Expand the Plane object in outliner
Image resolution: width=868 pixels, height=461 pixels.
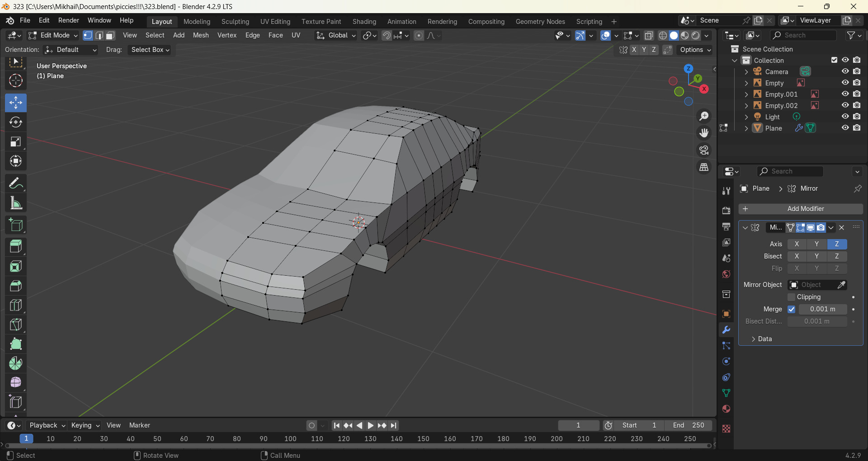746,128
